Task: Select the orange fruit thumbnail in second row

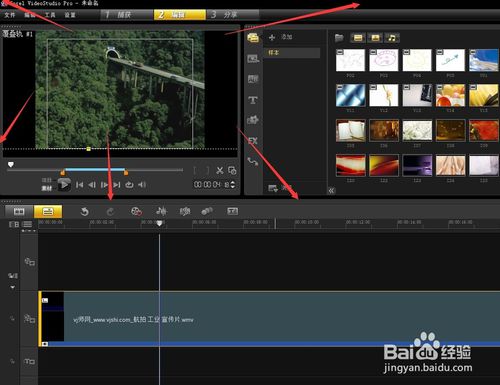Action: (x=450, y=95)
